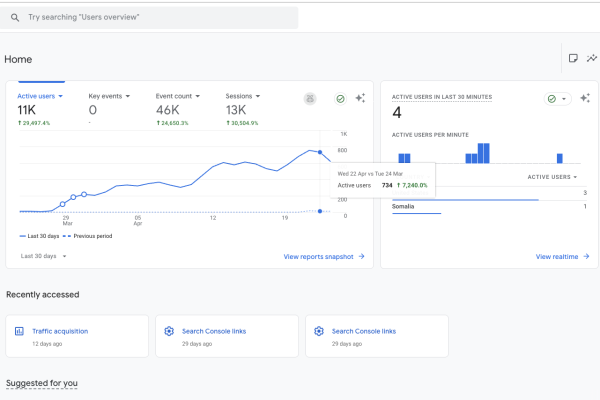
Task: Click the Traffic acquisition report icon
Action: [19, 331]
